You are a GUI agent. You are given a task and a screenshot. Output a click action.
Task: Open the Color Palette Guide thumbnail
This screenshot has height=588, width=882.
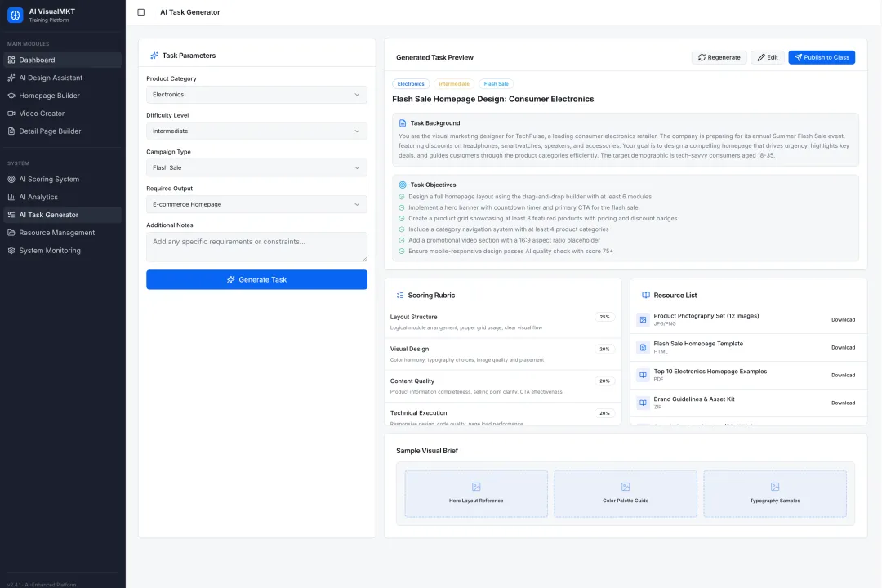(x=626, y=493)
